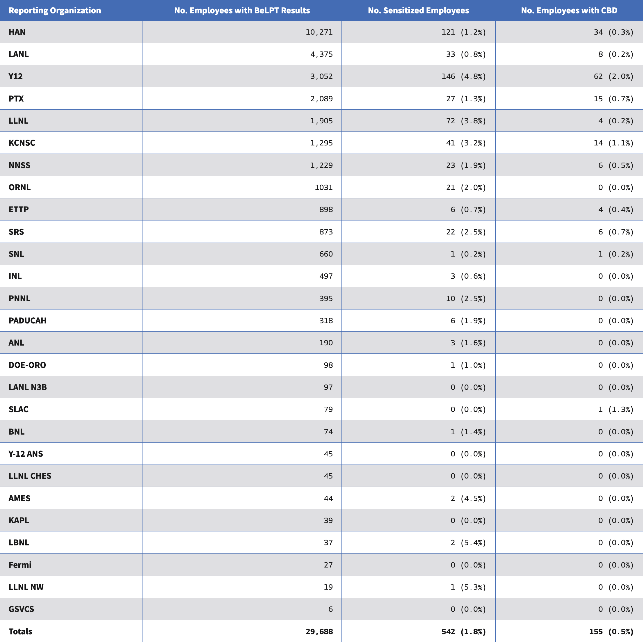644x644 pixels.
Task: Click the Totals row label
Action: pos(20,631)
